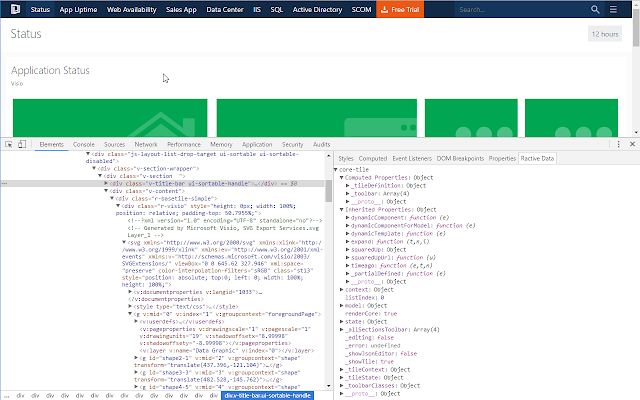
Task: Open the SQL nav item
Action: click(x=276, y=9)
